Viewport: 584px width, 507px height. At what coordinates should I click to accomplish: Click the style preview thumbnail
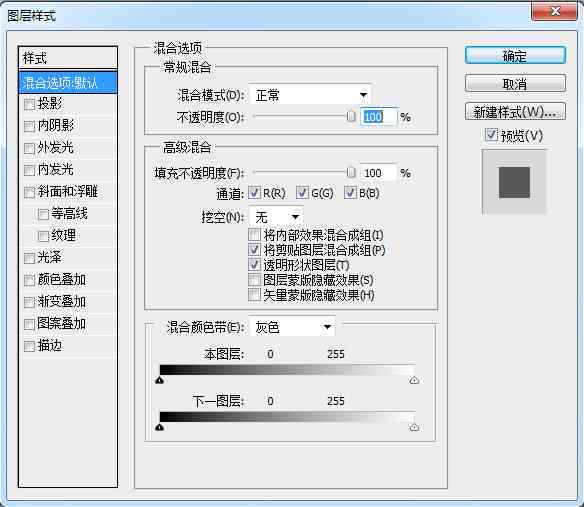click(x=514, y=182)
